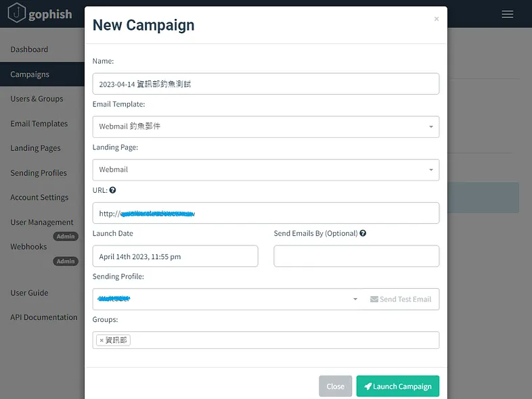
Task: Focus the Launch Date field
Action: coord(175,256)
